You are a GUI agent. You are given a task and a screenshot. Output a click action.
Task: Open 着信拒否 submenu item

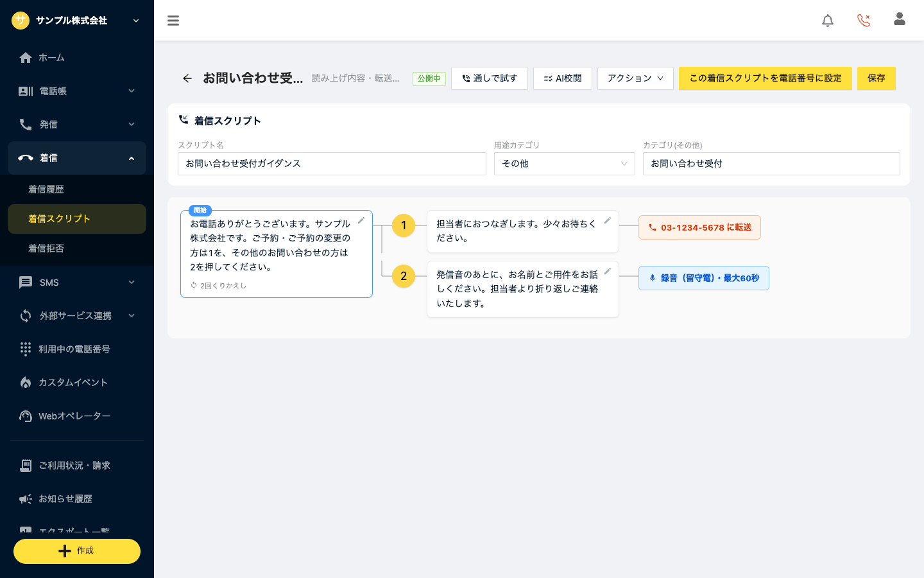tap(77, 249)
